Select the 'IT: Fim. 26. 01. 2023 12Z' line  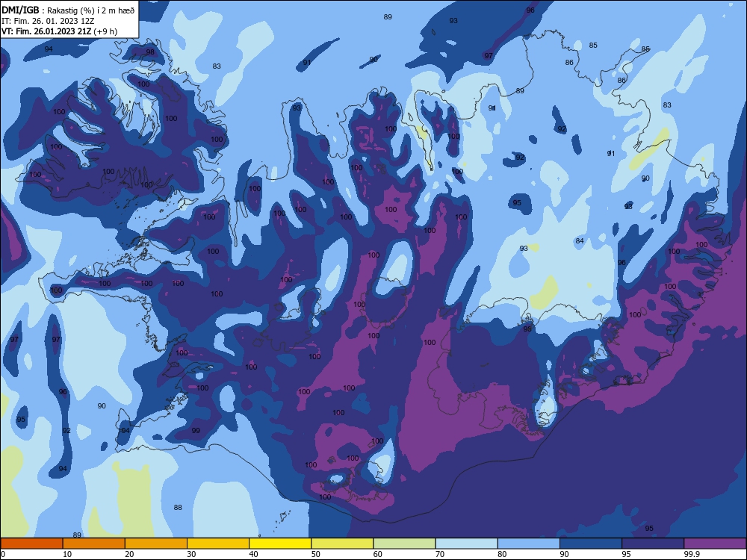[x=48, y=21]
